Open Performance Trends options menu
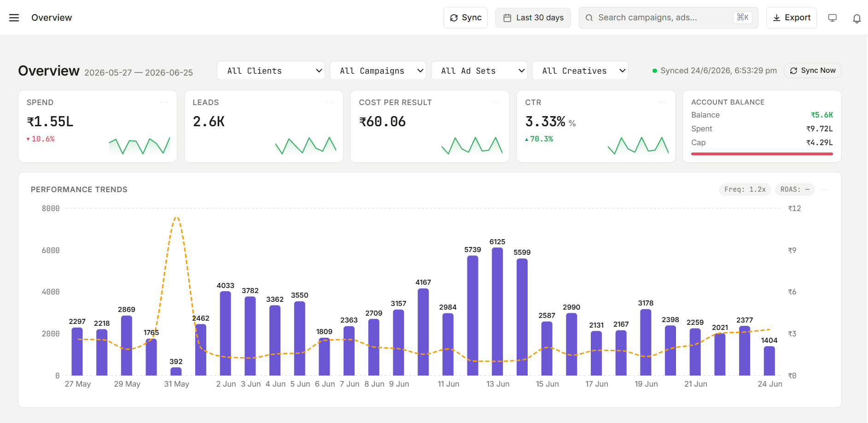This screenshot has height=423, width=868. pyautogui.click(x=824, y=189)
